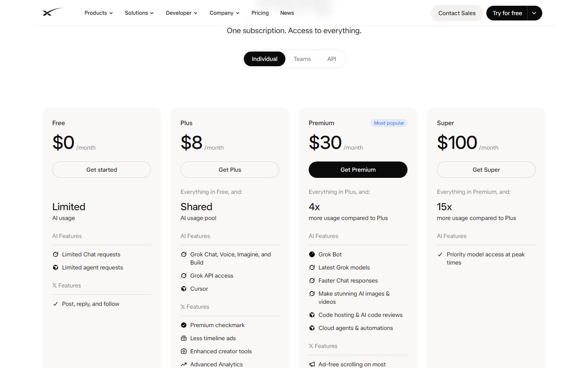Expand the Developer menu

point(182,13)
